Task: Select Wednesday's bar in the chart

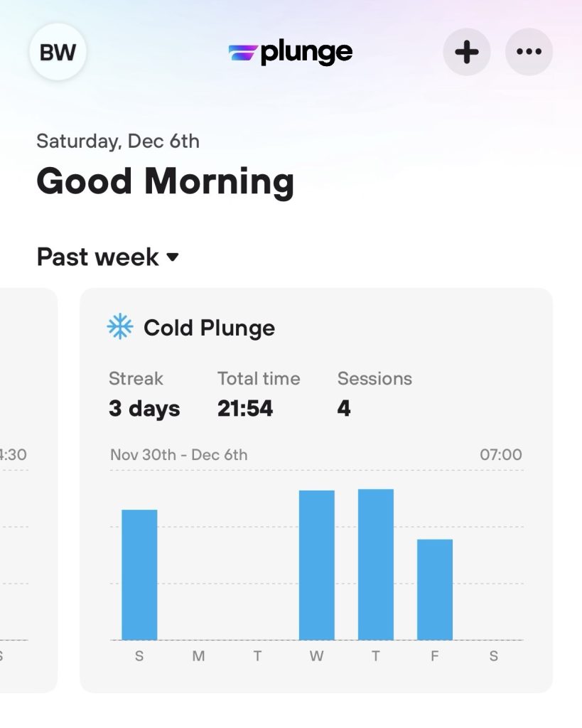Action: point(316,565)
